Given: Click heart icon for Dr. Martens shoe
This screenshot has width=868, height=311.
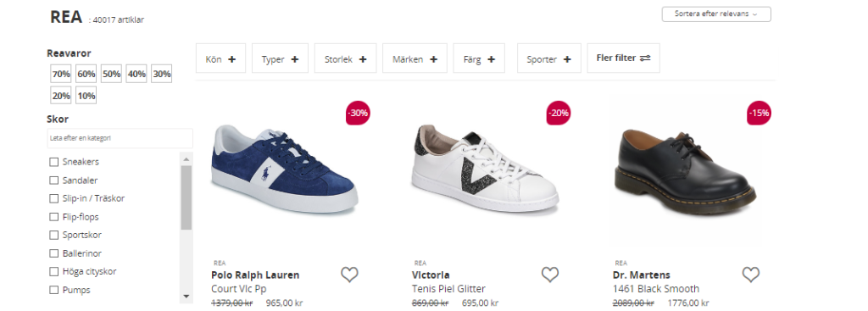Looking at the screenshot, I should click(x=751, y=275).
